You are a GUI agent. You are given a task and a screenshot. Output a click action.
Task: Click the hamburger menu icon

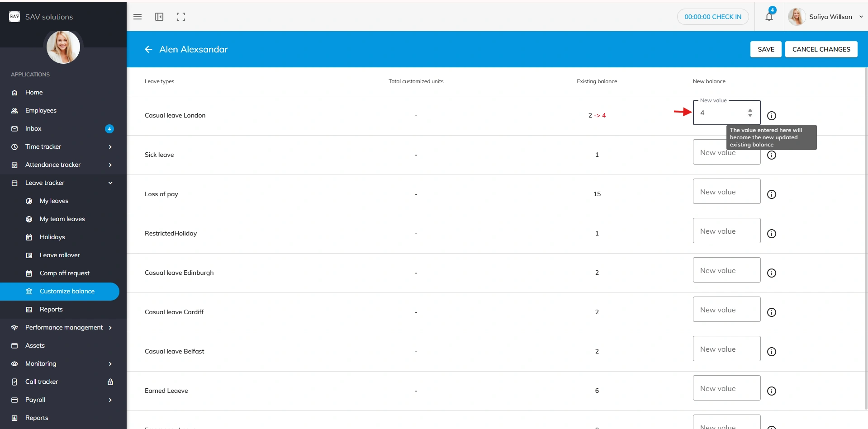pos(138,17)
